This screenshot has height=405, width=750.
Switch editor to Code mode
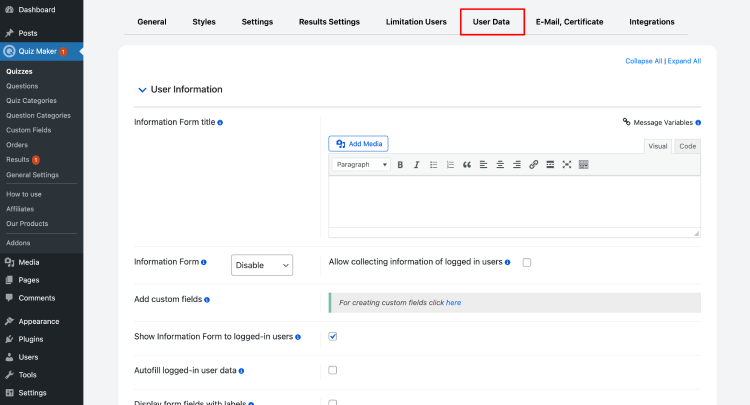tap(687, 146)
